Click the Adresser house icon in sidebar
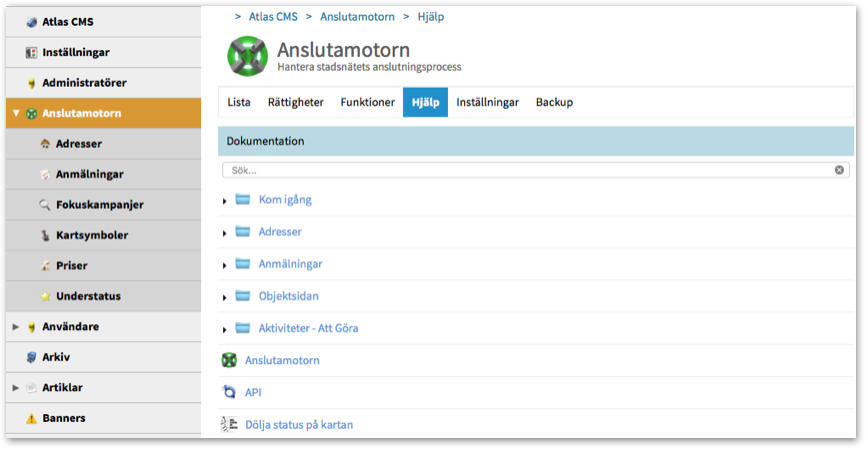 click(x=45, y=144)
